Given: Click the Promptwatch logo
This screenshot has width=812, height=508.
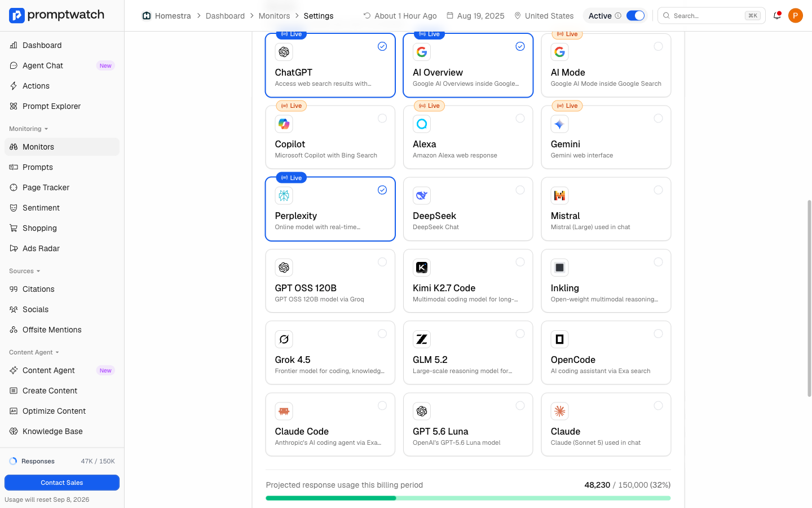Looking at the screenshot, I should pyautogui.click(x=57, y=15).
